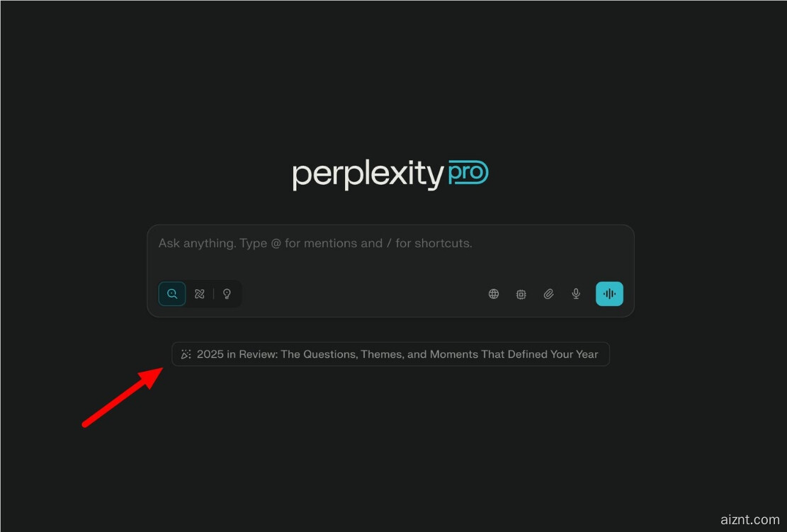This screenshot has width=787, height=532.
Task: Focus the "Ask anything" prompt field
Action: pyautogui.click(x=390, y=251)
